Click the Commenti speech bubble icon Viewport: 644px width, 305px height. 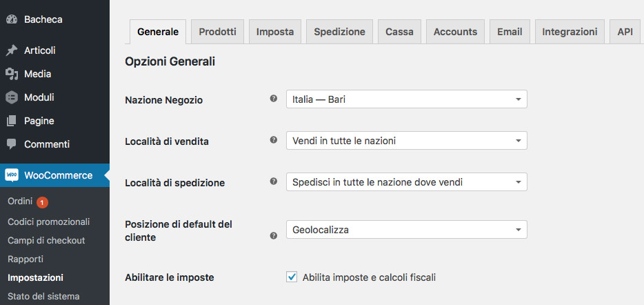point(12,144)
